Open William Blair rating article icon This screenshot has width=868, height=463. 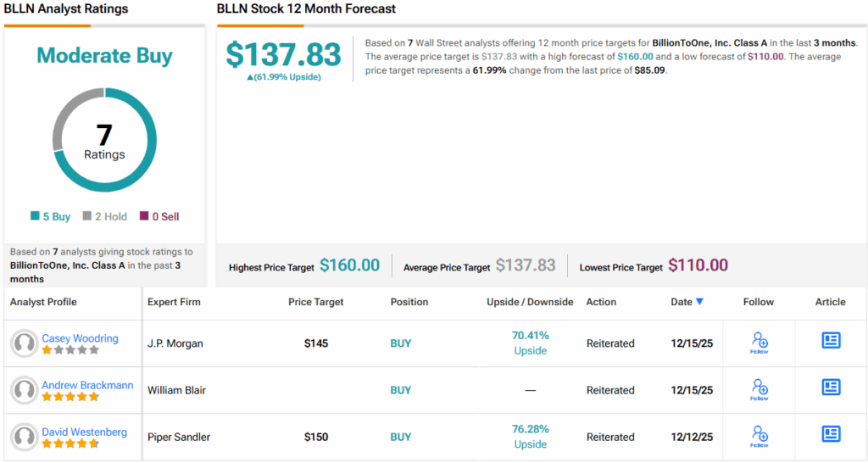pyautogui.click(x=831, y=388)
